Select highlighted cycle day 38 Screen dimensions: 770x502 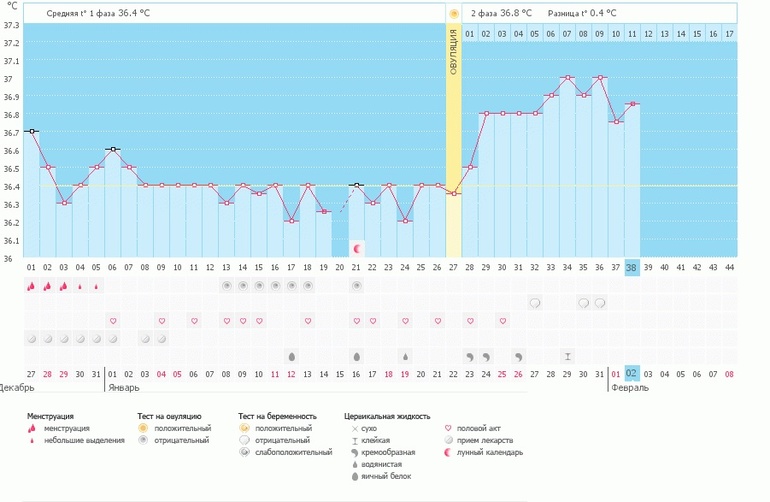coord(632,267)
